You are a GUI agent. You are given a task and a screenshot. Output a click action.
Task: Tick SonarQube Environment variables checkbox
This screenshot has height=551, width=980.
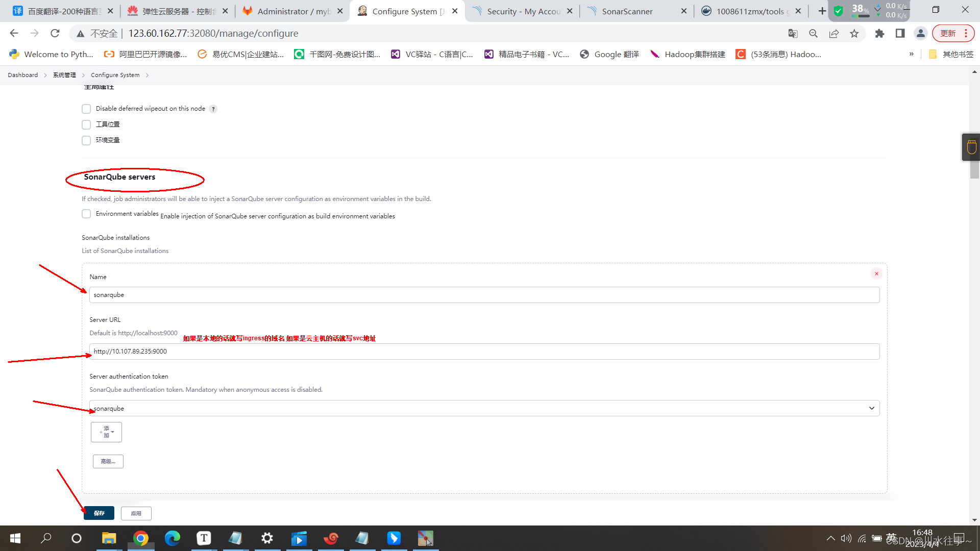[86, 214]
